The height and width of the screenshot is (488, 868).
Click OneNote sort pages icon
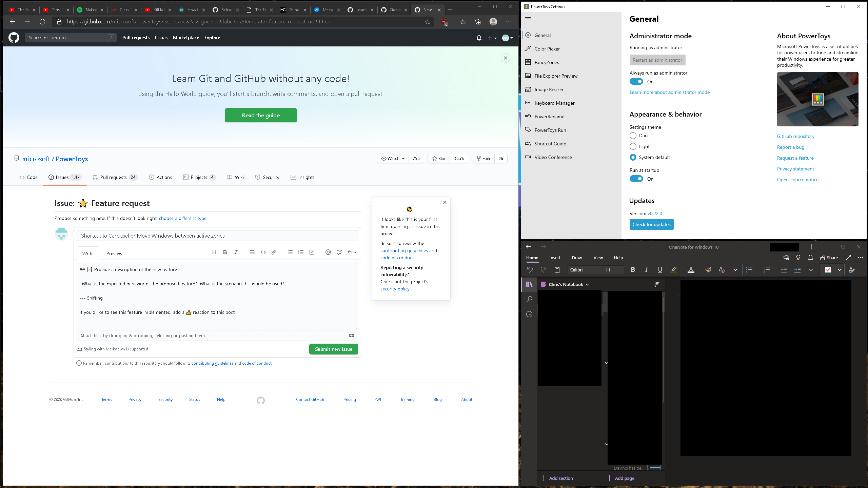tap(657, 284)
